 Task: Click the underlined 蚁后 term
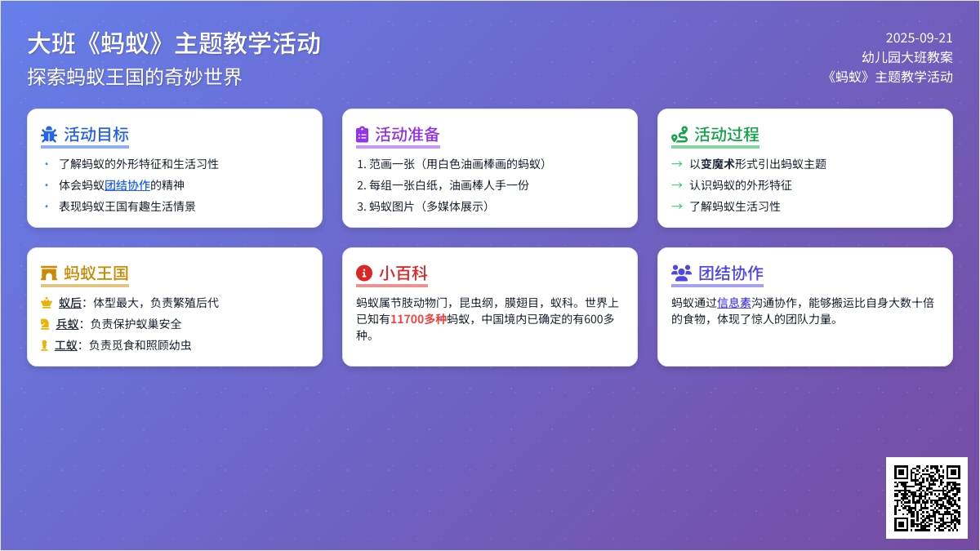pyautogui.click(x=70, y=303)
